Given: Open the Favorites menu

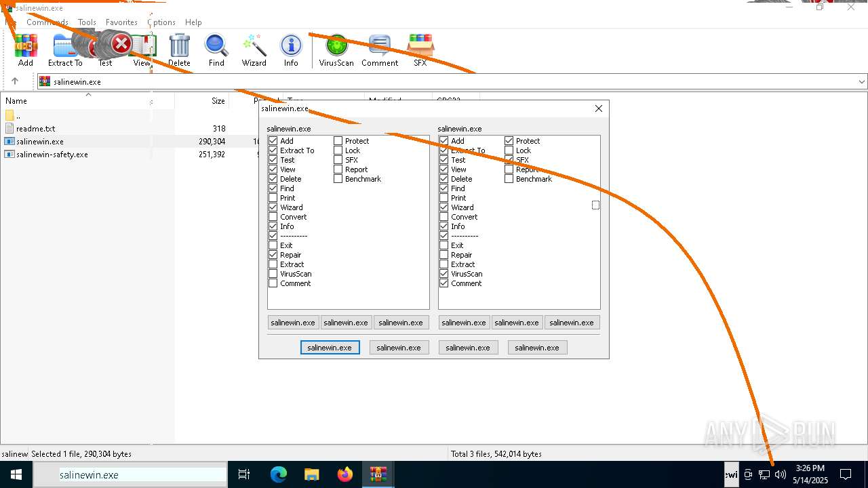Looking at the screenshot, I should click(x=121, y=22).
